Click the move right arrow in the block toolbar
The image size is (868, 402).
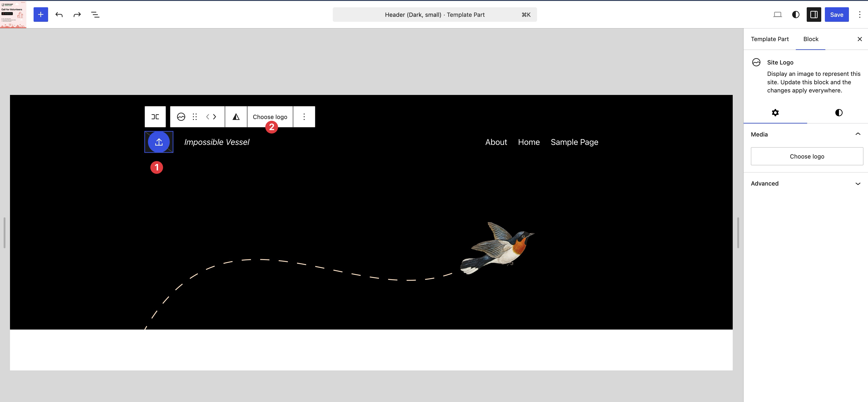coord(215,117)
